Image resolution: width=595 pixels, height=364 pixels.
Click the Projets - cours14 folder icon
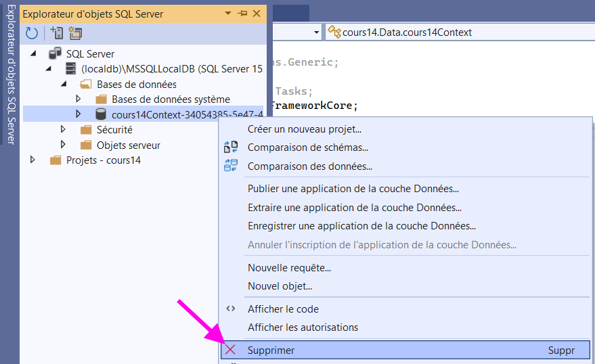pyautogui.click(x=56, y=160)
